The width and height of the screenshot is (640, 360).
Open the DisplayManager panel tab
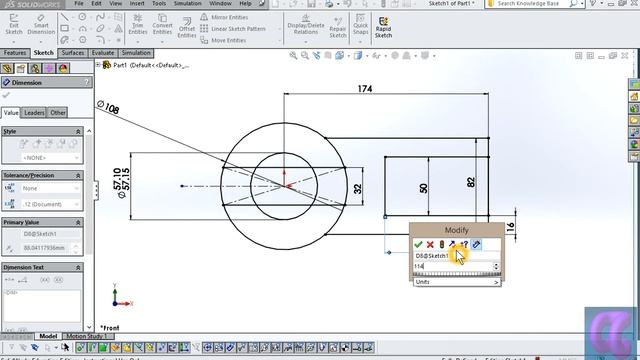63,68
